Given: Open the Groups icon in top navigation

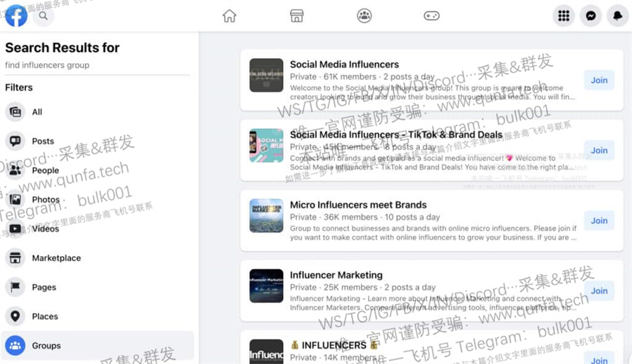Looking at the screenshot, I should point(364,15).
